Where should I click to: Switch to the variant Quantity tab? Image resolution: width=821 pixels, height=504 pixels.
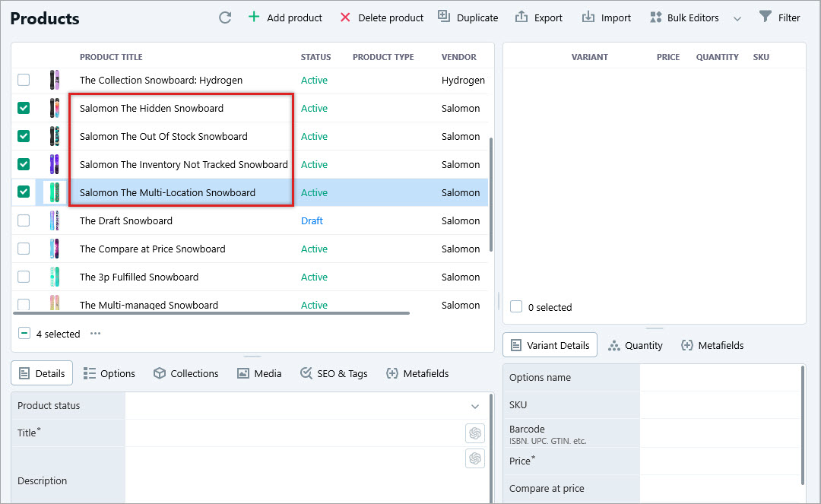[635, 345]
